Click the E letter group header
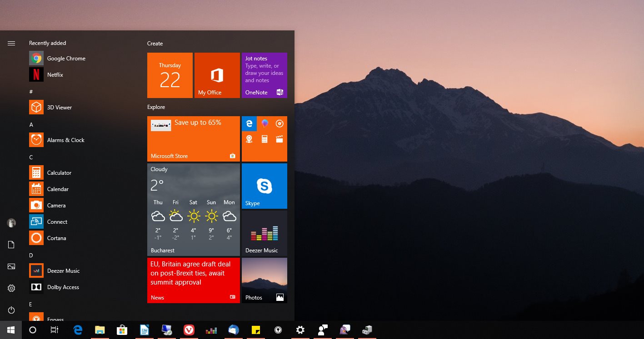 [31, 304]
